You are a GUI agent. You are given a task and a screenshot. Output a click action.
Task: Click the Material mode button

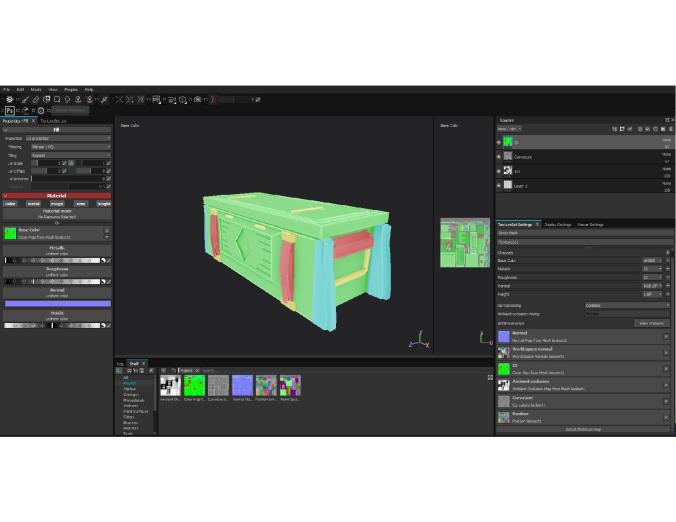click(x=56, y=214)
